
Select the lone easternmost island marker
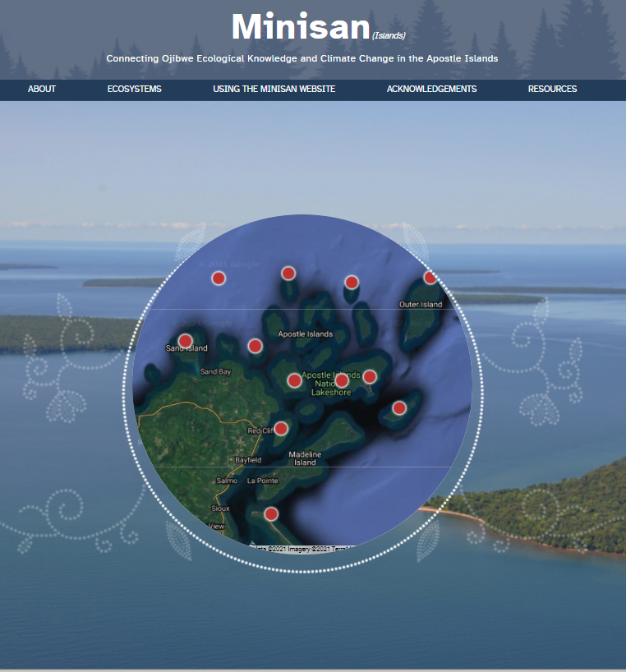pyautogui.click(x=399, y=407)
